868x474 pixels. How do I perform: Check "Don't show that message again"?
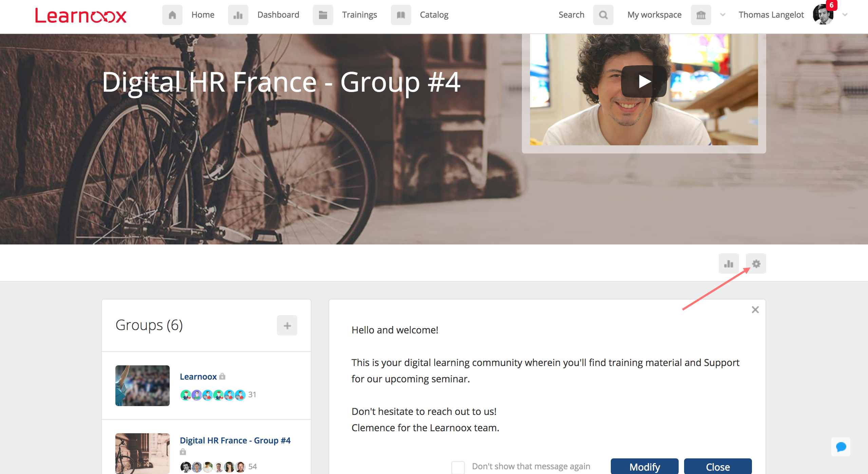(x=458, y=467)
